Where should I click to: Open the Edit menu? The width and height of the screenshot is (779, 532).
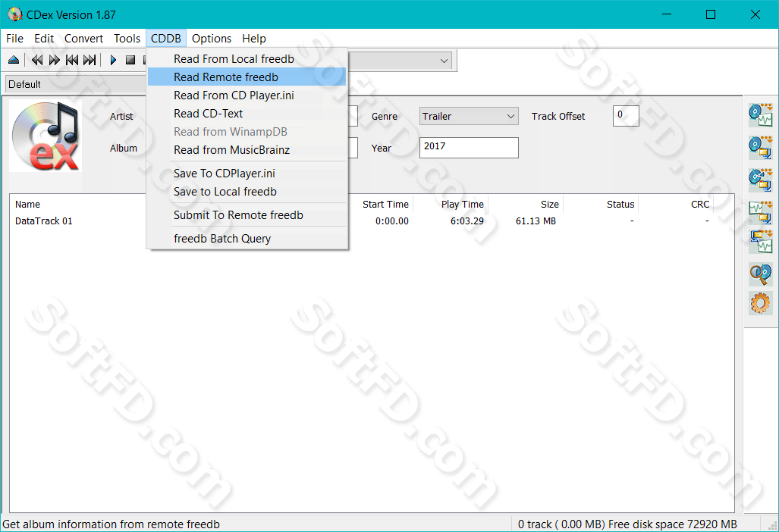click(x=44, y=39)
